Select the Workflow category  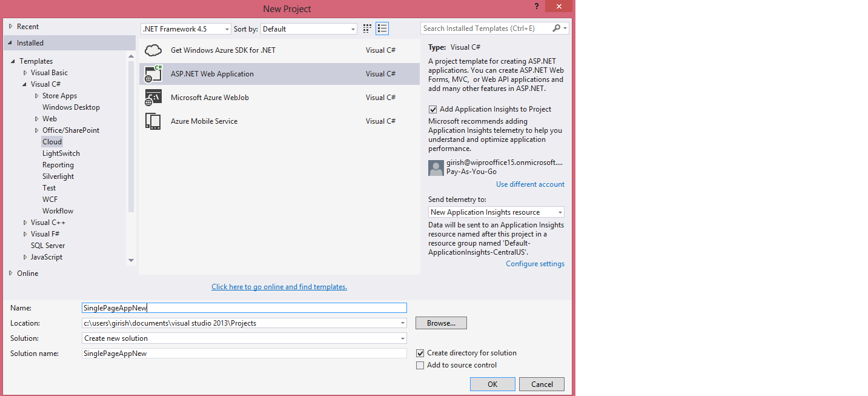(58, 211)
